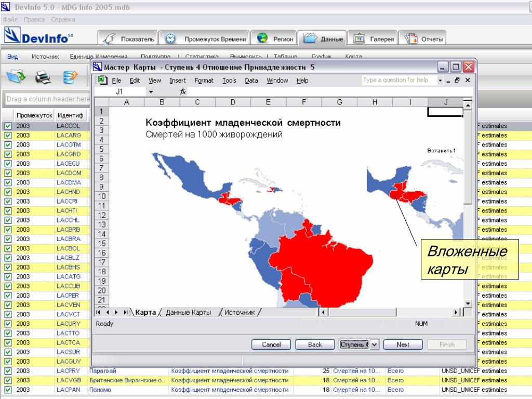Open the Excel Edit menu
The image size is (532, 399).
pyautogui.click(x=135, y=81)
